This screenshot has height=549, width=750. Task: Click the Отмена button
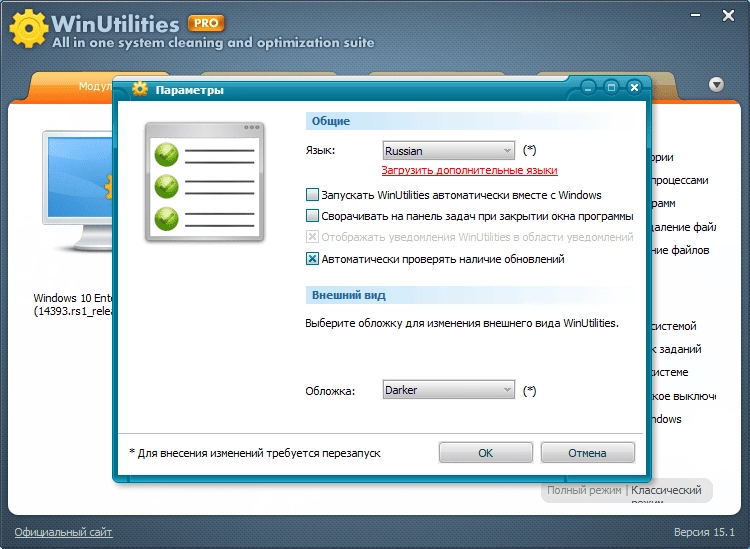587,452
